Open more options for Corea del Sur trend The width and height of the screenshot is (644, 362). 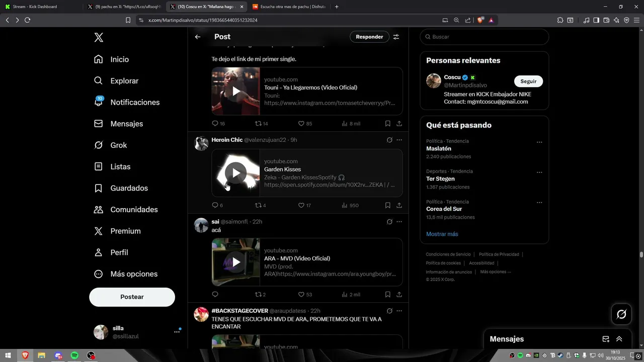pyautogui.click(x=539, y=203)
